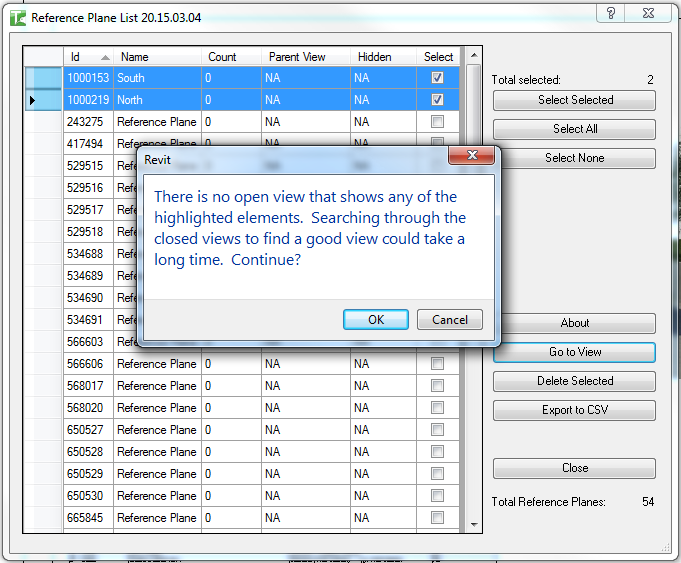Export the list to CSV
The width and height of the screenshot is (681, 563).
[574, 410]
